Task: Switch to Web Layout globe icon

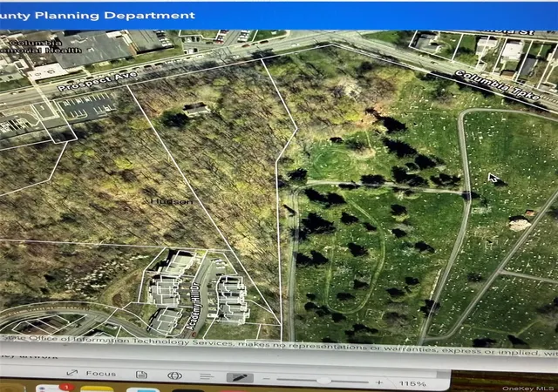Action: click(x=174, y=375)
